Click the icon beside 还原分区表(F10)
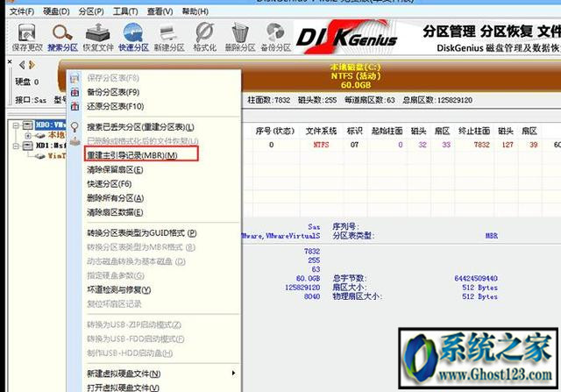The height and width of the screenshot is (392, 561). pos(75,106)
